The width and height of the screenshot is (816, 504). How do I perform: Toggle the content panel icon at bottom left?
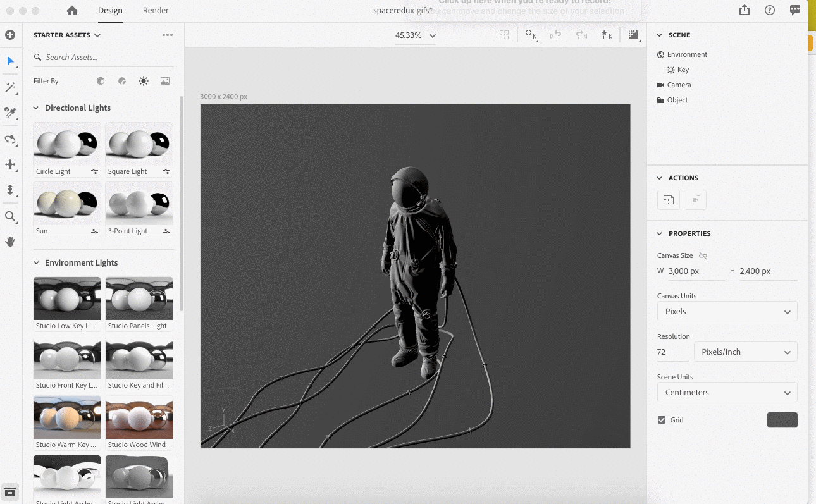(x=10, y=492)
